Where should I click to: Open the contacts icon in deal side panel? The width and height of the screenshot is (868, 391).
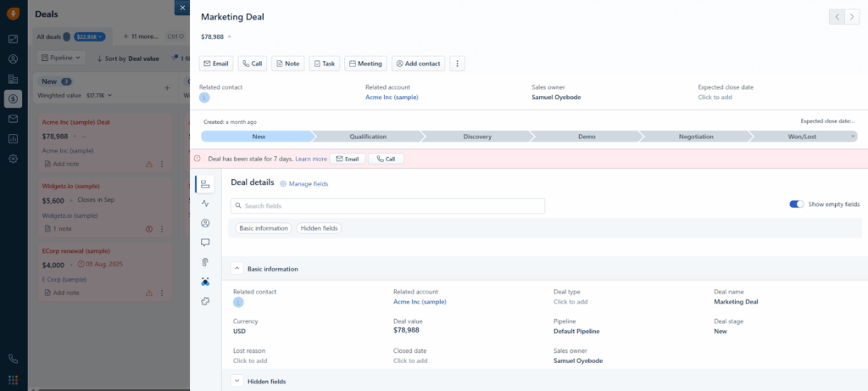pos(205,223)
